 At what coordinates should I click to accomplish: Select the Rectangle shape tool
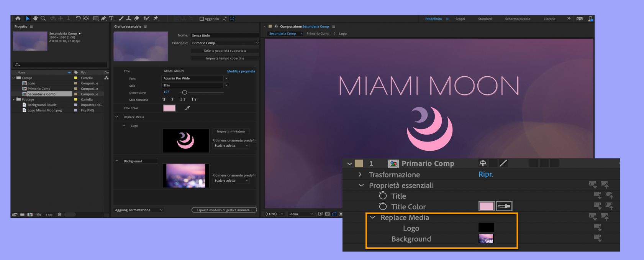(x=96, y=18)
